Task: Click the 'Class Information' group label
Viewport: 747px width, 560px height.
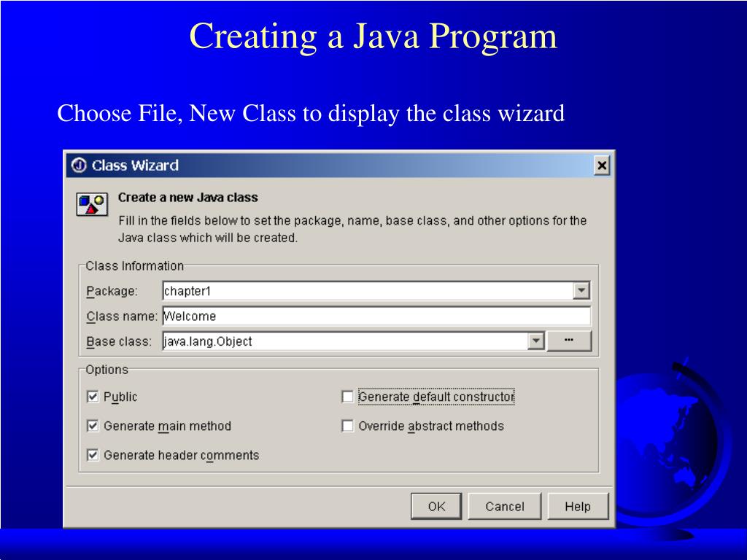Action: click(x=134, y=265)
